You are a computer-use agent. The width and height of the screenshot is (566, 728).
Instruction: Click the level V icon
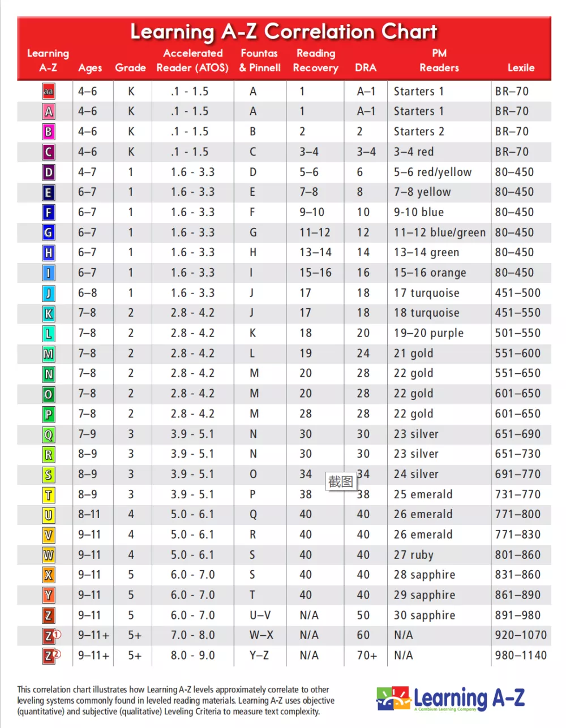[x=49, y=535]
